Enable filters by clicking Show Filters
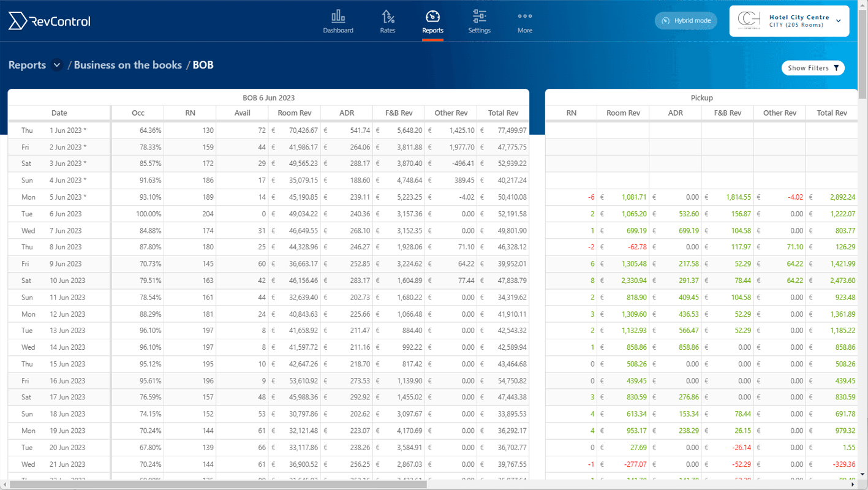The height and width of the screenshot is (490, 868). click(x=810, y=68)
